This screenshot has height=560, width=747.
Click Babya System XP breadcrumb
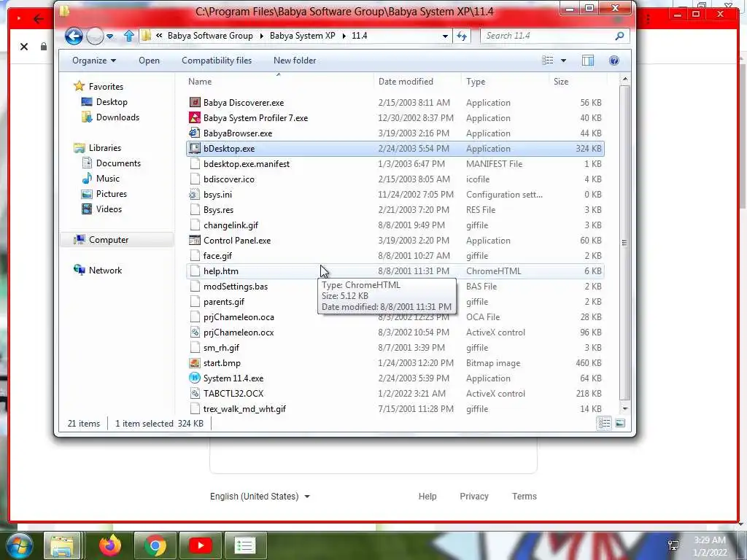pyautogui.click(x=303, y=36)
